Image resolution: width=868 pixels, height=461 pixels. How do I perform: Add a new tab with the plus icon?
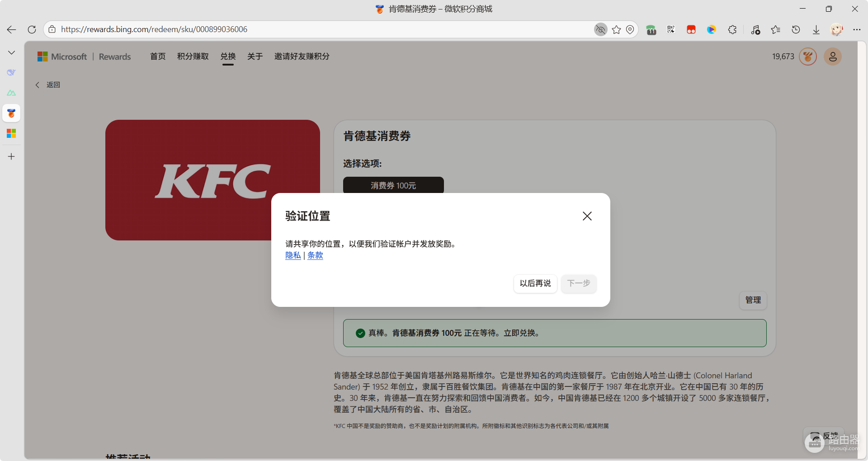click(11, 156)
